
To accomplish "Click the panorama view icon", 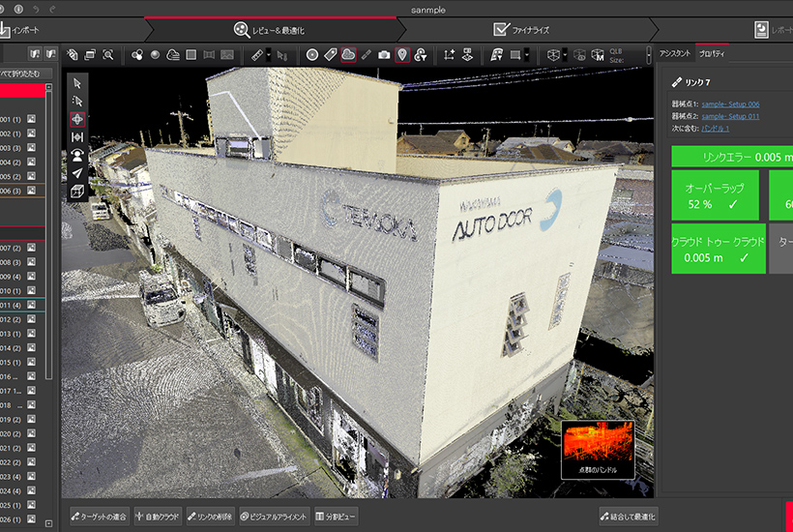I will tap(209, 54).
